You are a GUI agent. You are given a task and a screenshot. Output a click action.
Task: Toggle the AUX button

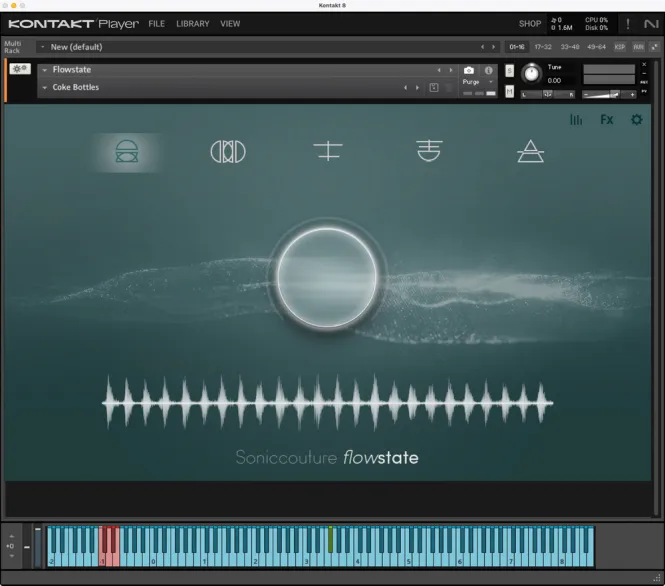pos(638,47)
